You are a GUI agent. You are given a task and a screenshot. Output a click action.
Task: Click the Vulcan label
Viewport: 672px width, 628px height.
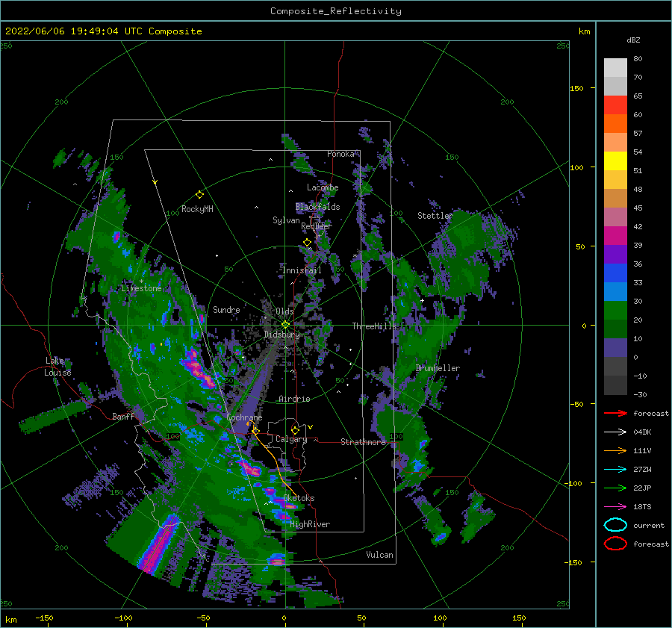click(x=379, y=555)
